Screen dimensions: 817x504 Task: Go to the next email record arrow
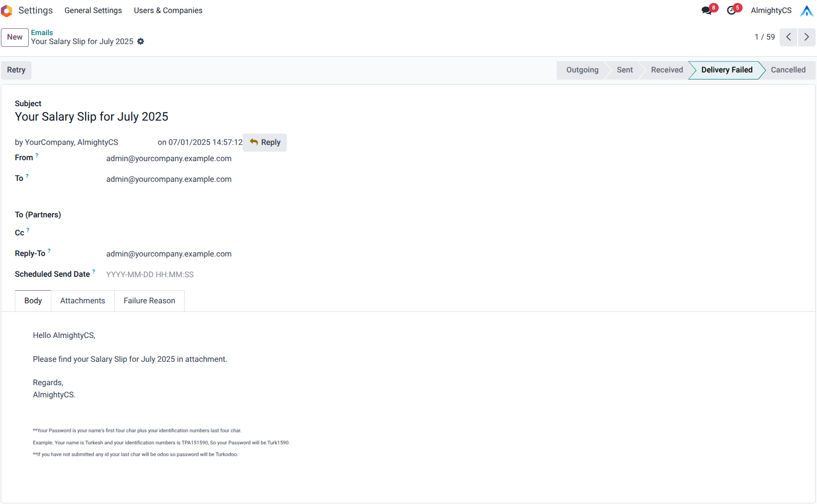[807, 37]
